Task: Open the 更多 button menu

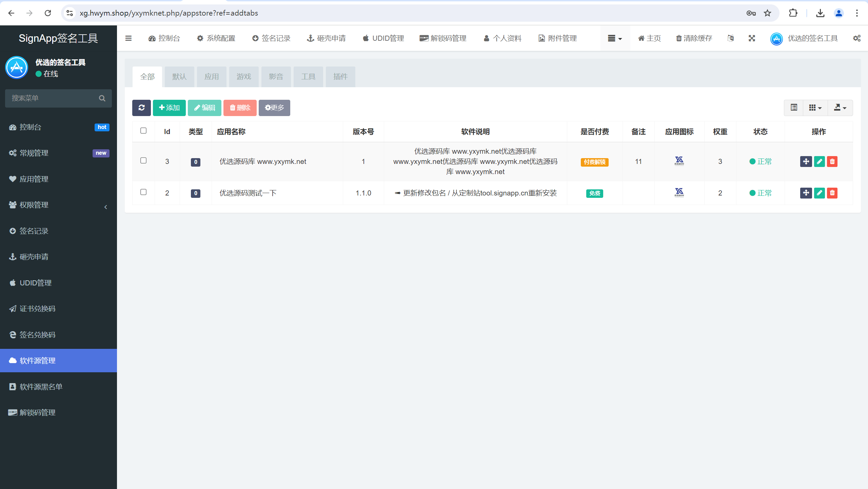Action: [x=274, y=108]
